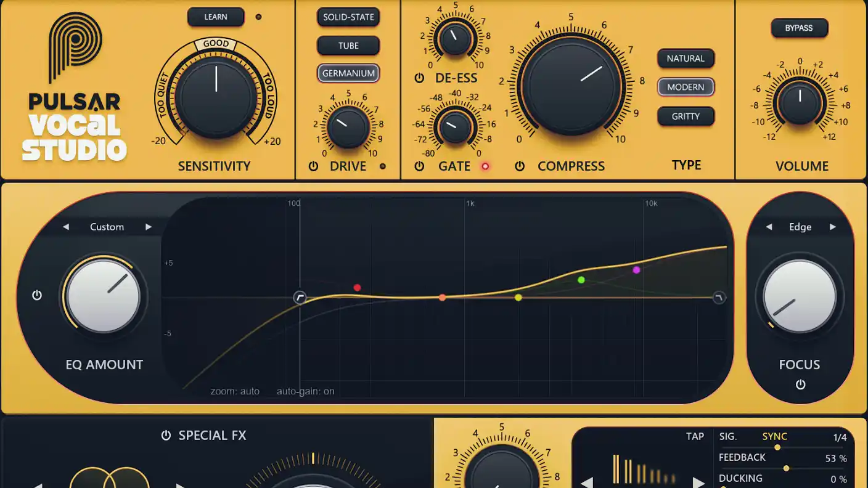The width and height of the screenshot is (868, 488).
Task: Open the Edge focus preset selector
Action: (800, 227)
